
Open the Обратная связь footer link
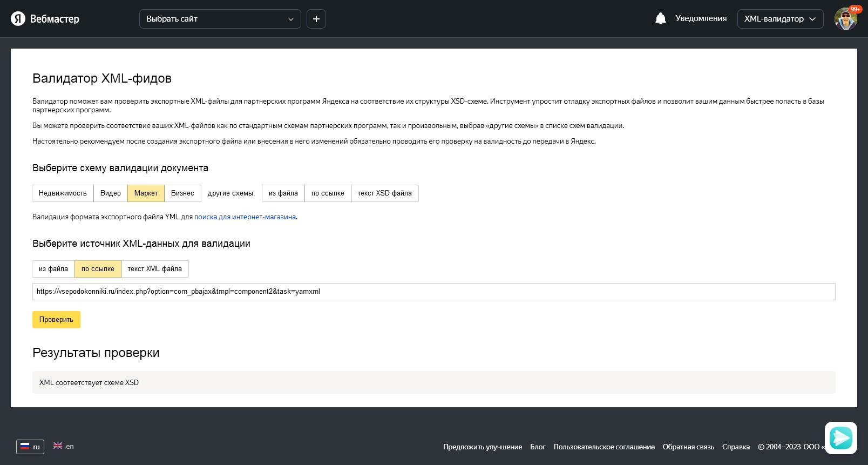(688, 447)
